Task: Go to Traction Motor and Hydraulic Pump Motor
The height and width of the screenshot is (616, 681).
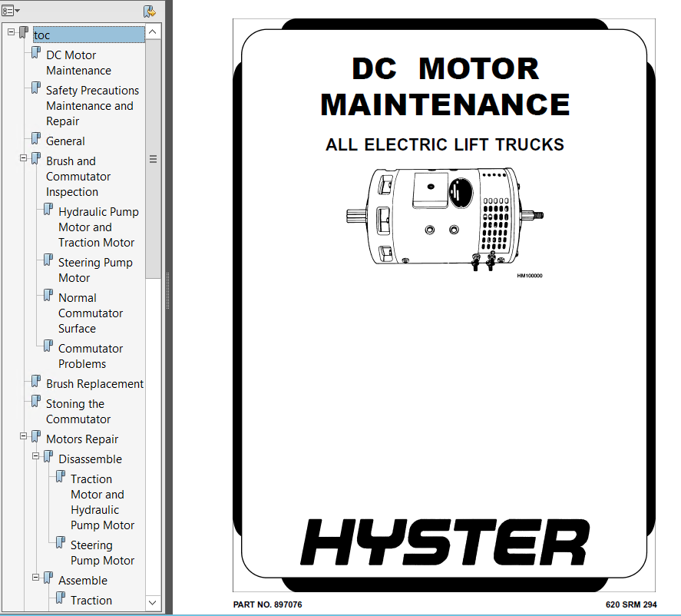Action: [103, 502]
